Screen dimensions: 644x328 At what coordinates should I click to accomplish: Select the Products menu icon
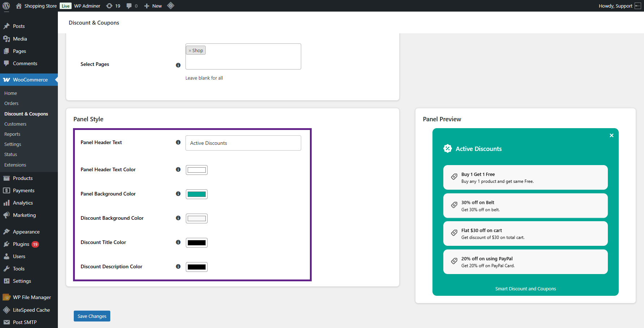click(x=7, y=178)
